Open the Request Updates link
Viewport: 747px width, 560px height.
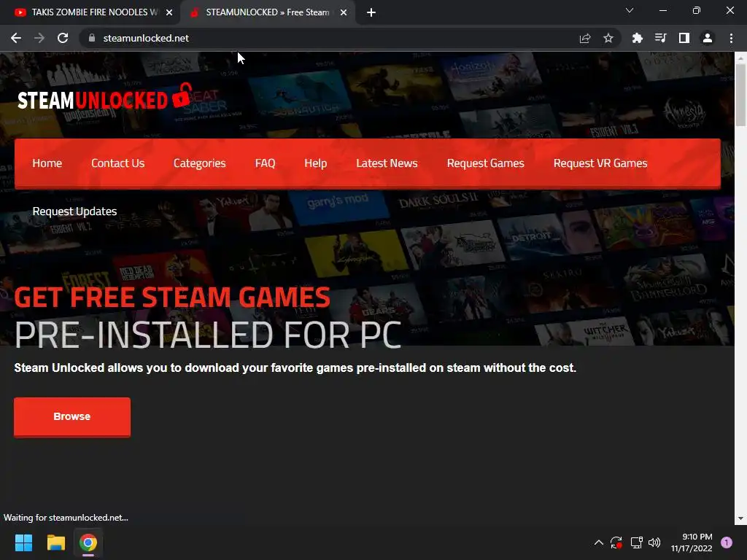pos(74,211)
